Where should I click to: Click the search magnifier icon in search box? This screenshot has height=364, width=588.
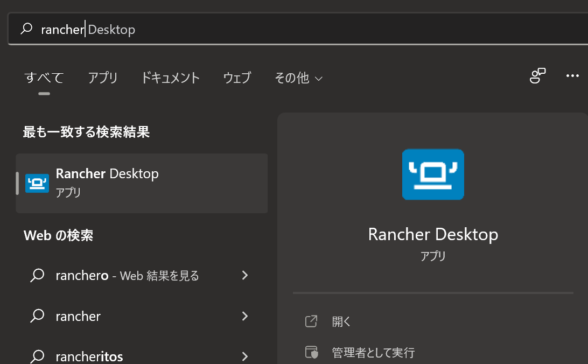(26, 29)
